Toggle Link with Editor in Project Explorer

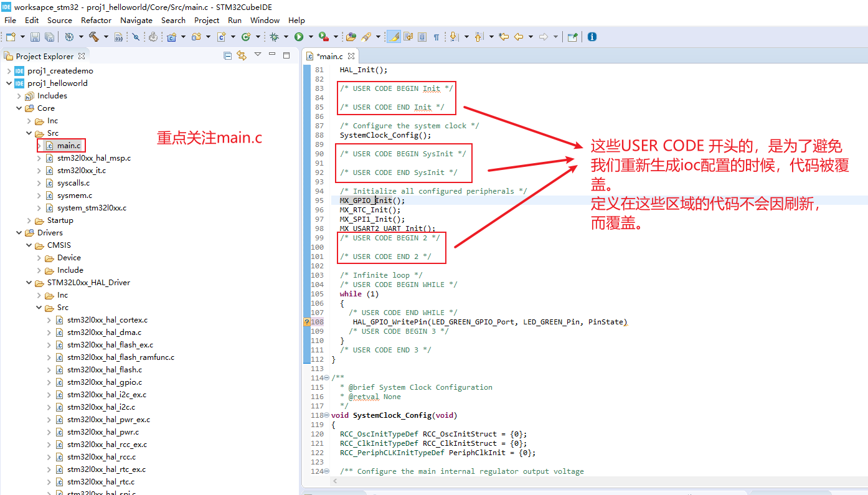[242, 55]
